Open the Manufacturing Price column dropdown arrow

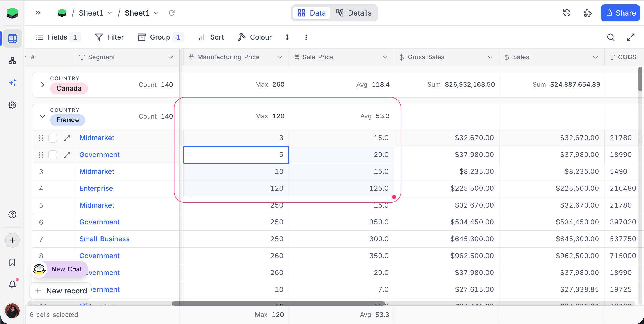click(280, 57)
